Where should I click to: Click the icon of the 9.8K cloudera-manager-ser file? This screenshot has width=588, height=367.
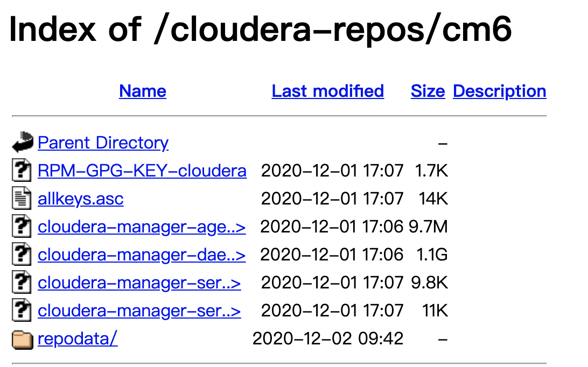pos(22,283)
